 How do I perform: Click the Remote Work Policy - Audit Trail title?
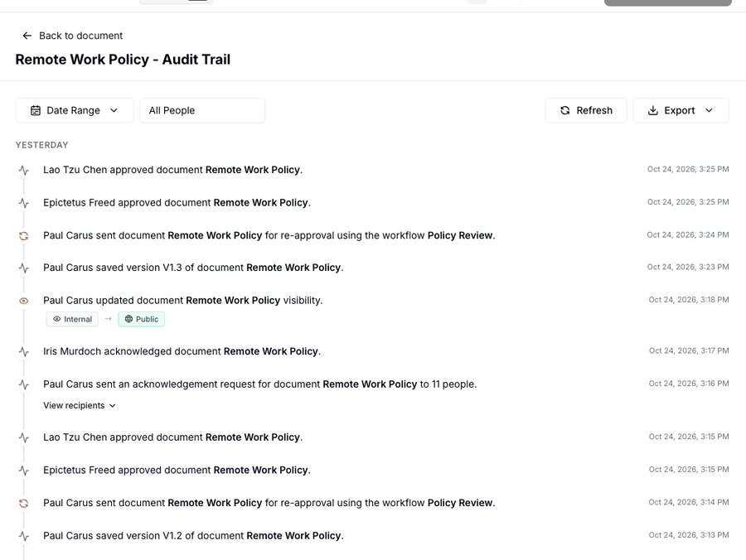pyautogui.click(x=123, y=60)
